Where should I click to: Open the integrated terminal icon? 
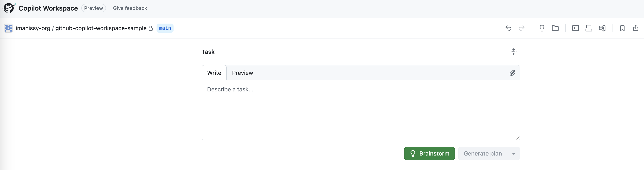[575, 28]
